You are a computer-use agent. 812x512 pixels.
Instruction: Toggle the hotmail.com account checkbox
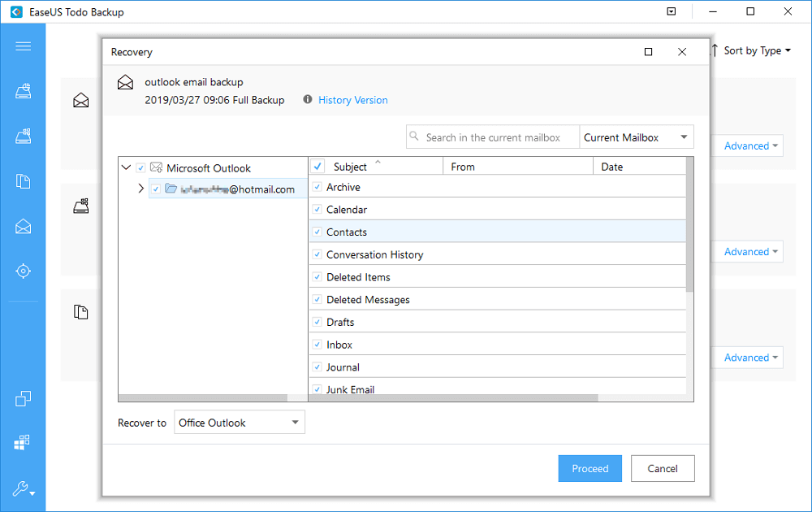(x=155, y=189)
